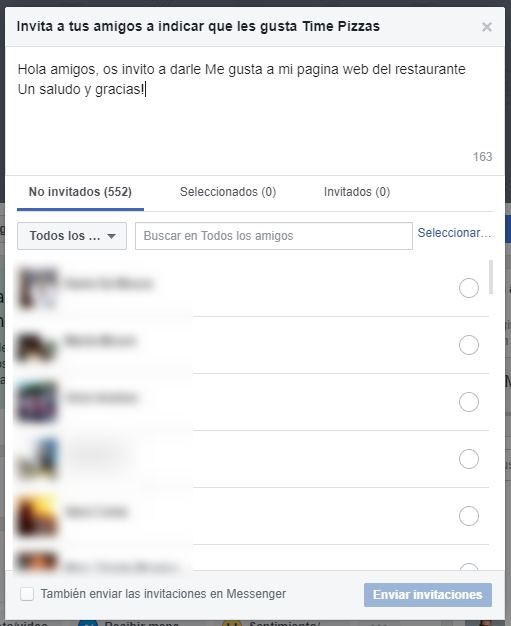Click the first friend's profile thumbnail

point(37,288)
